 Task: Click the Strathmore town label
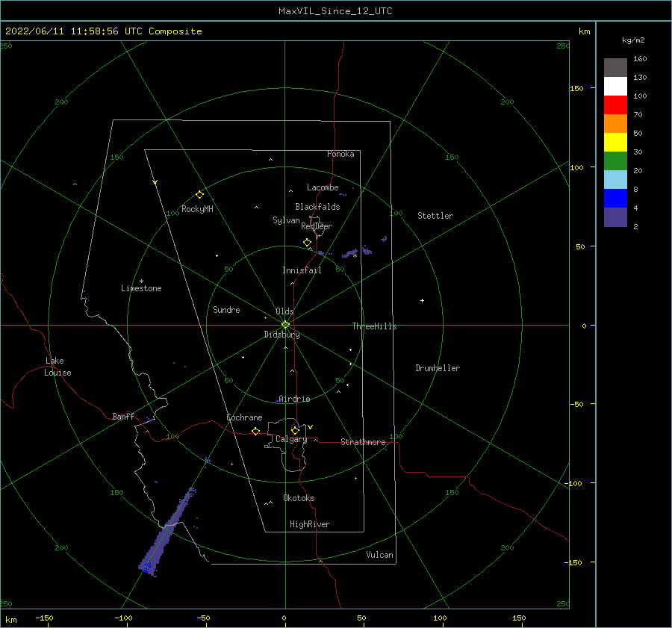tap(363, 442)
